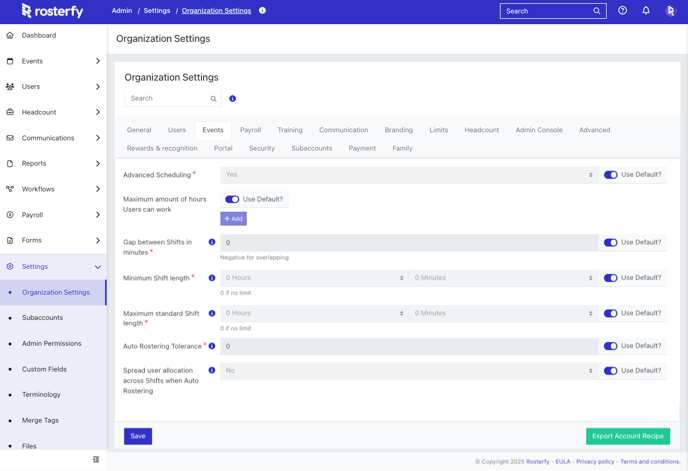Click the Gap between Shifts input field
The height and width of the screenshot is (471, 688).
[x=409, y=242]
